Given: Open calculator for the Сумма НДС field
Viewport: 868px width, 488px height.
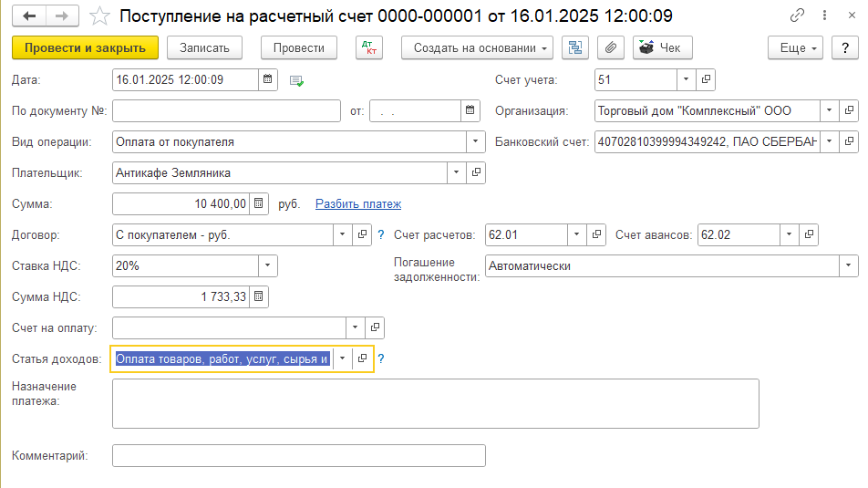Looking at the screenshot, I should point(259,296).
